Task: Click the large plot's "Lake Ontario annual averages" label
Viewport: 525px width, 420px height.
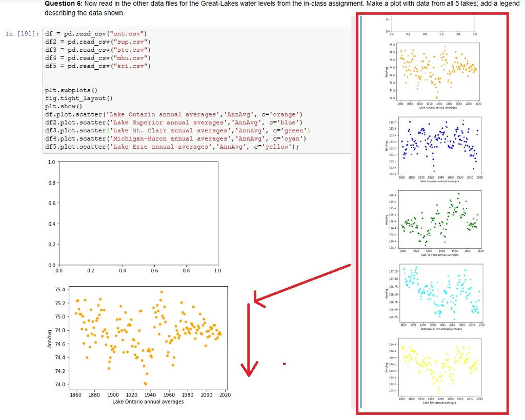Action: [x=148, y=402]
